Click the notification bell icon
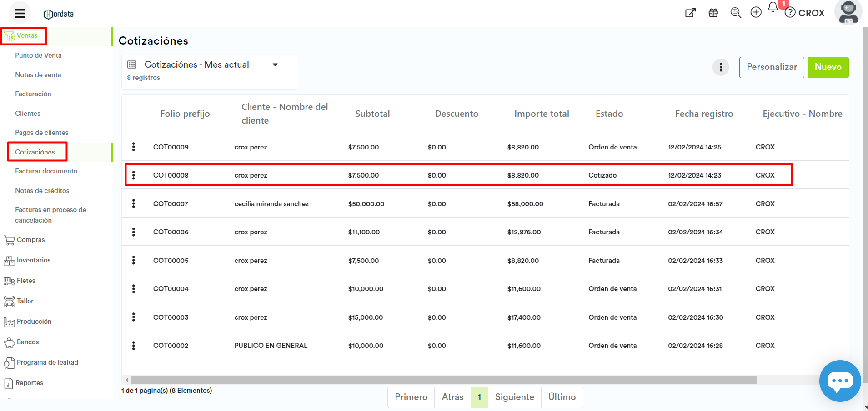This screenshot has height=411, width=868. (773, 7)
